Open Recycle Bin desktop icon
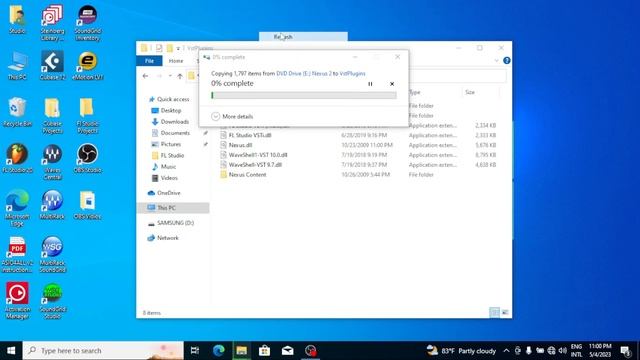640x360 pixels. tap(17, 112)
